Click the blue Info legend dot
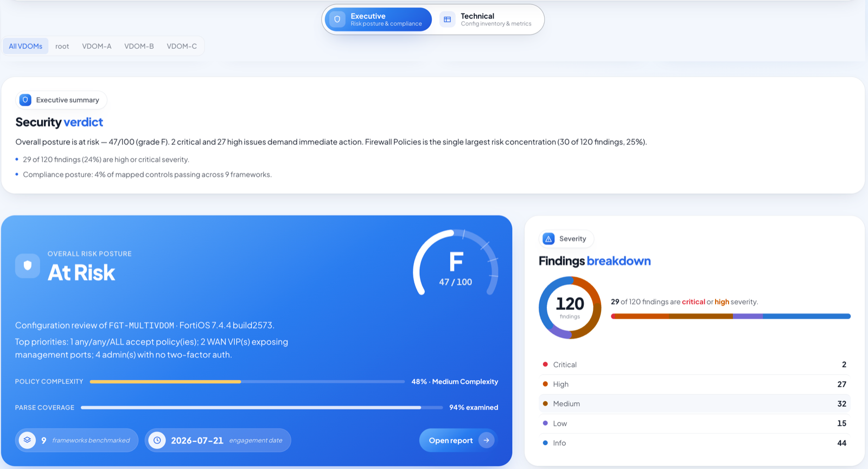The height and width of the screenshot is (469, 868). coord(545,443)
